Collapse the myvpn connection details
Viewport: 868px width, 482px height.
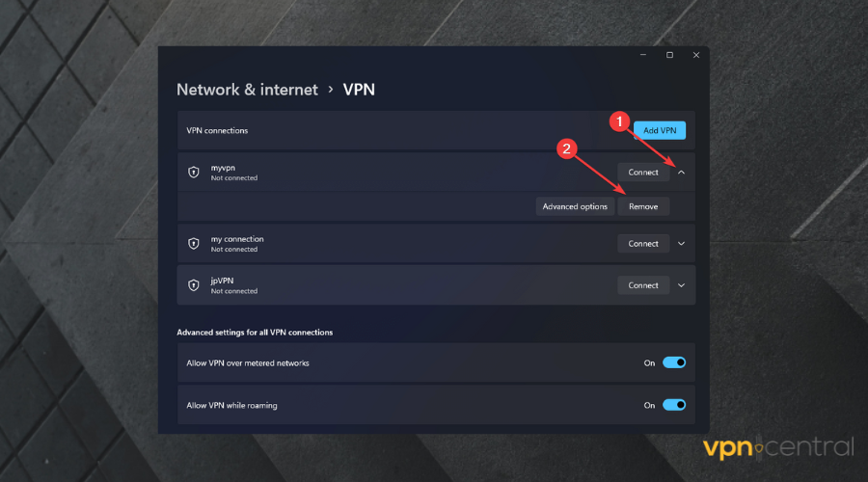[x=681, y=173]
